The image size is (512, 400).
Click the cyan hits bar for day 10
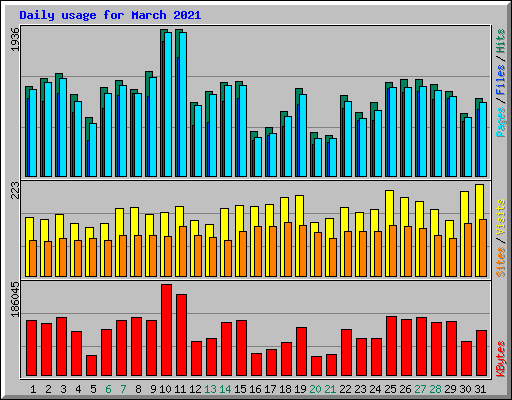(x=168, y=104)
